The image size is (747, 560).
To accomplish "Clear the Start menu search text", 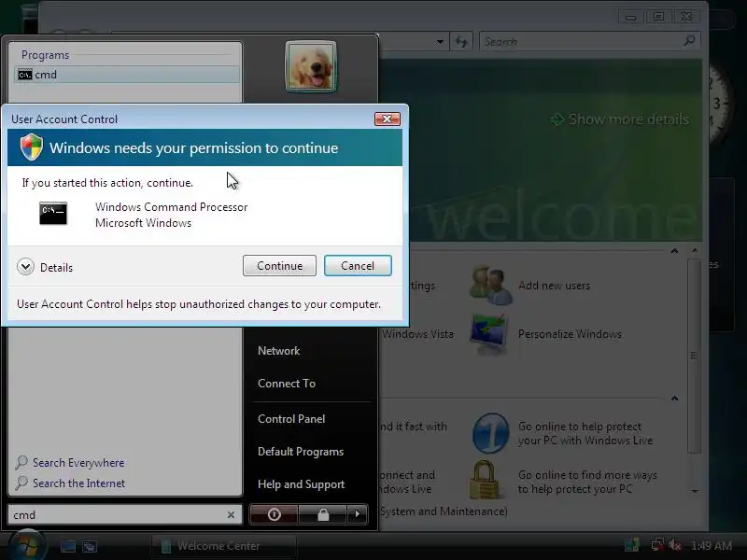I will coord(231,515).
